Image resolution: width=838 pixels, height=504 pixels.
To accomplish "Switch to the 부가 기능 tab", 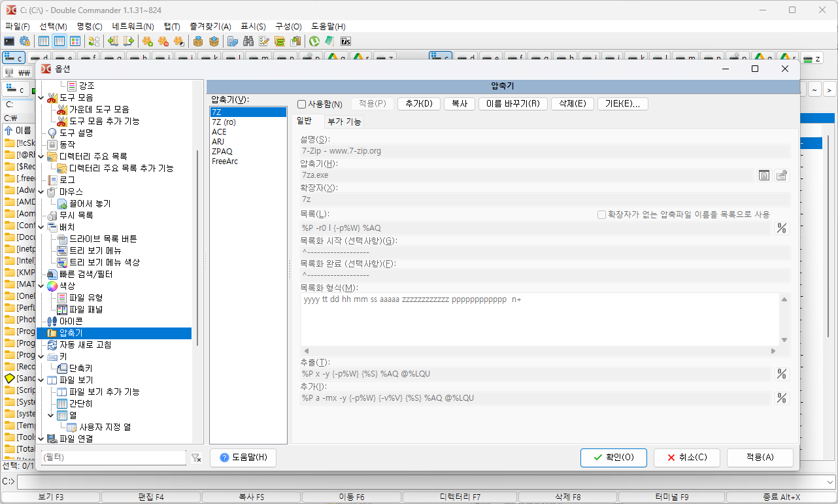I will click(344, 122).
